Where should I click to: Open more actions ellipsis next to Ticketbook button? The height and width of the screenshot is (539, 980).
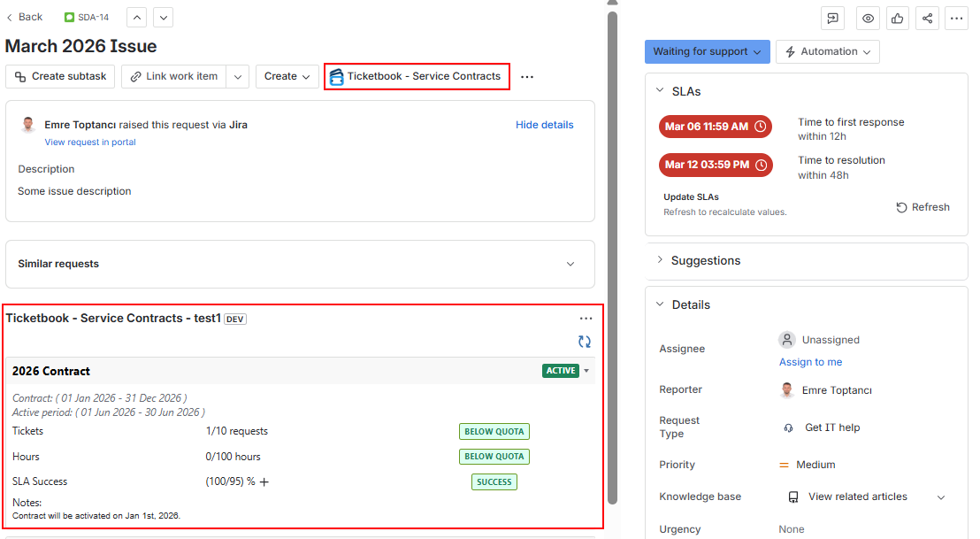527,77
